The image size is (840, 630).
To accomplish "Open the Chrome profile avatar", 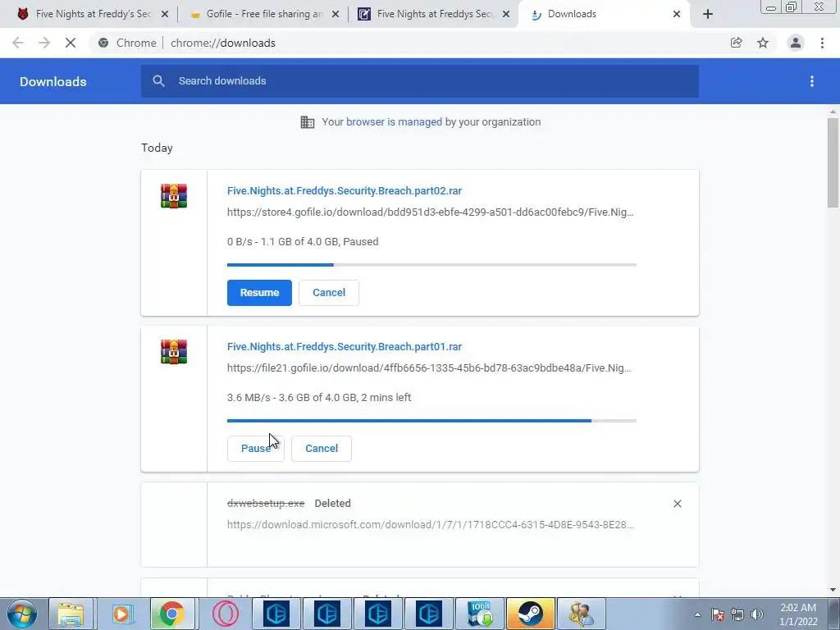I will point(796,43).
